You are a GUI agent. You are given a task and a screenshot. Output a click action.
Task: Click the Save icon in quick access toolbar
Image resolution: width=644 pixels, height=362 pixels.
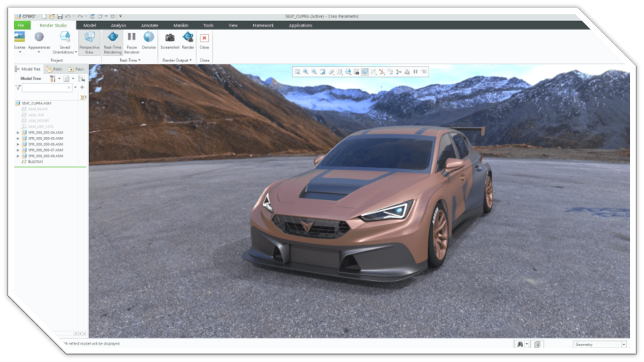click(x=60, y=16)
